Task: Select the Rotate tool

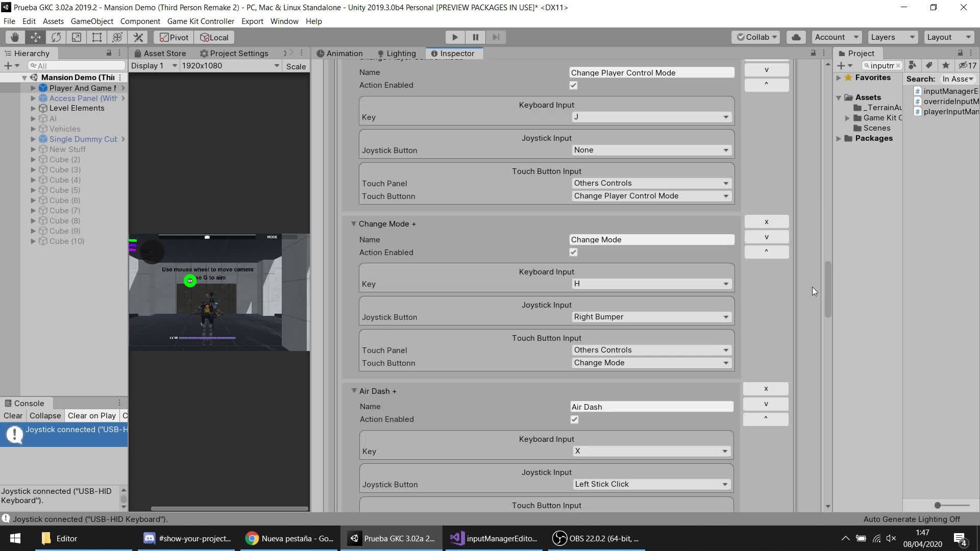Action: click(x=56, y=37)
